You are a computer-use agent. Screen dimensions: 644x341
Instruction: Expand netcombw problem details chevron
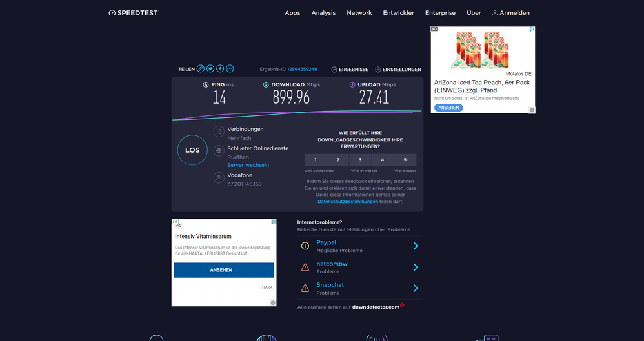click(416, 267)
